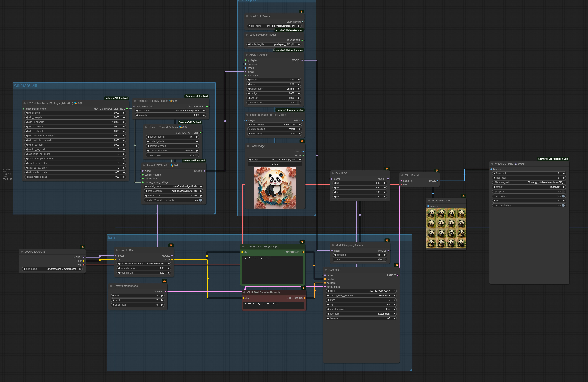Click the fox badge on the KSampler node

[x=397, y=265]
